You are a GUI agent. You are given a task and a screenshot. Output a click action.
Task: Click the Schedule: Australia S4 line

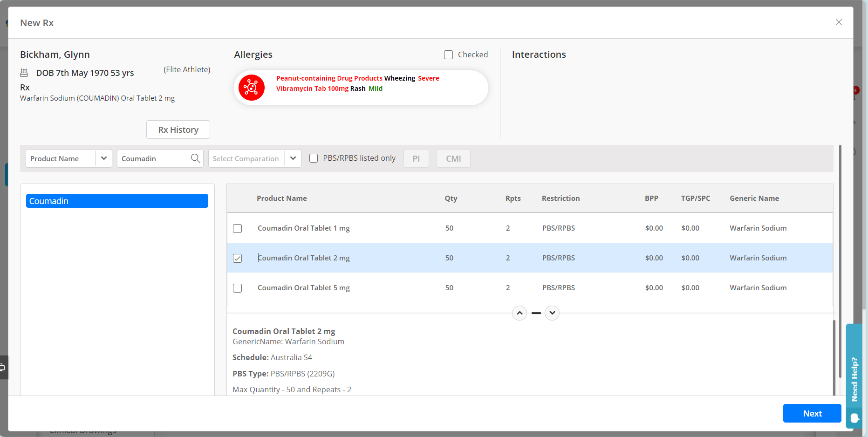coord(273,357)
